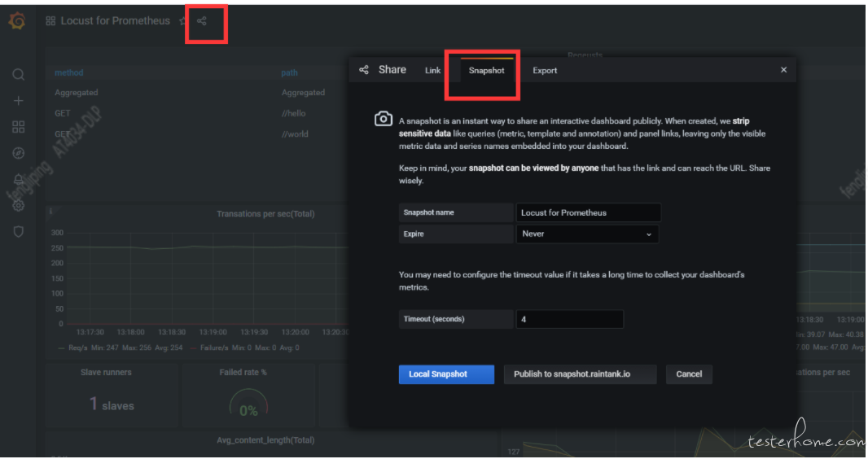This screenshot has height=459, width=868.
Task: Click the Slave runners panel title
Action: tap(106, 372)
